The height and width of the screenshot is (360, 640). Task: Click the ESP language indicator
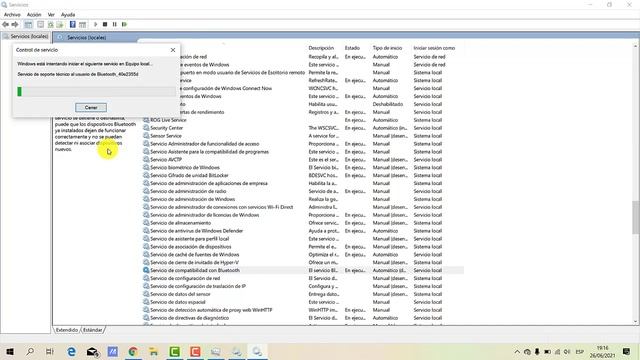579,351
